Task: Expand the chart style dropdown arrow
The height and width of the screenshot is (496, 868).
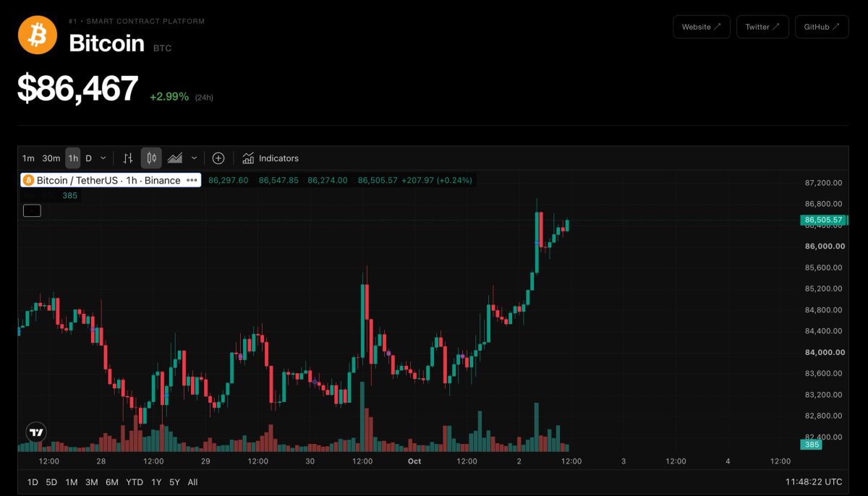Action: tap(194, 158)
